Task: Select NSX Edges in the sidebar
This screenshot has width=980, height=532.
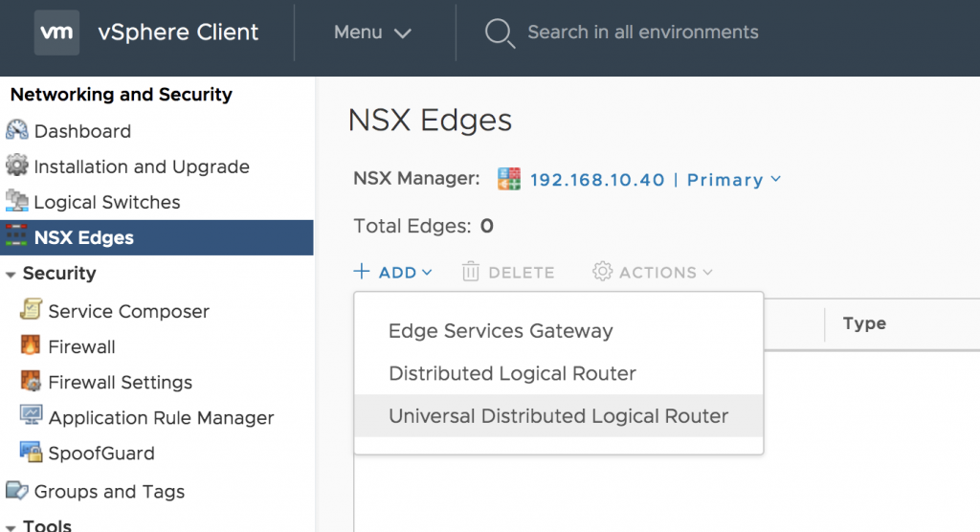Action: pyautogui.click(x=157, y=237)
